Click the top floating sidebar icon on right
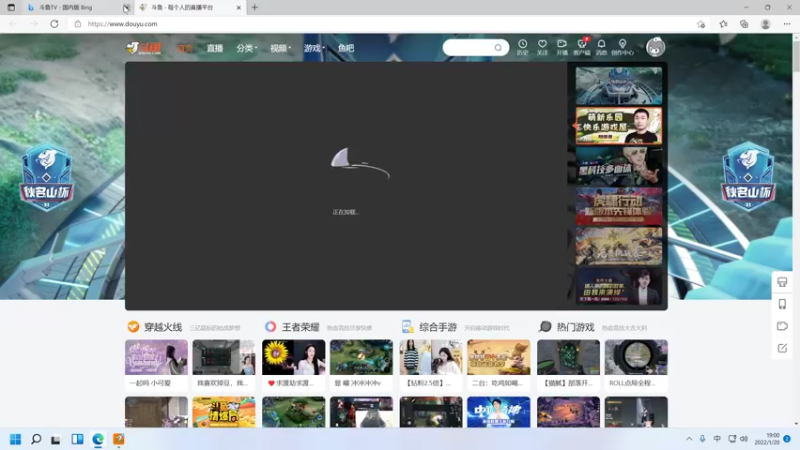Viewport: 800px width, 450px height. click(782, 282)
